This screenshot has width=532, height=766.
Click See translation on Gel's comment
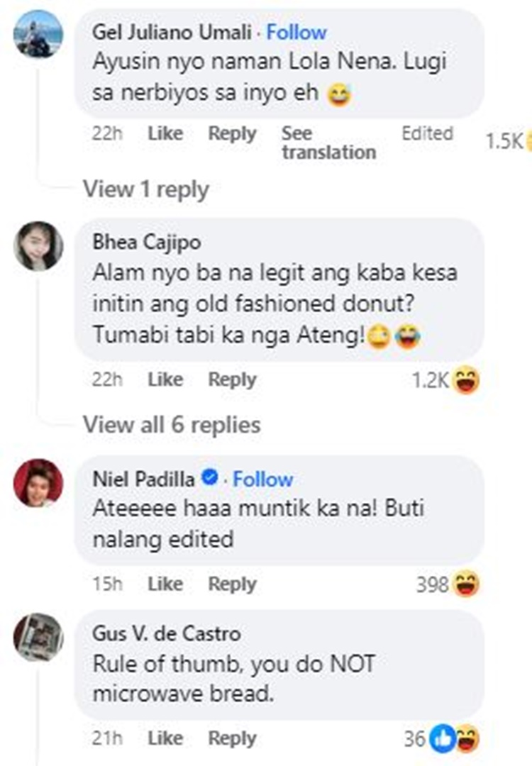(328, 143)
